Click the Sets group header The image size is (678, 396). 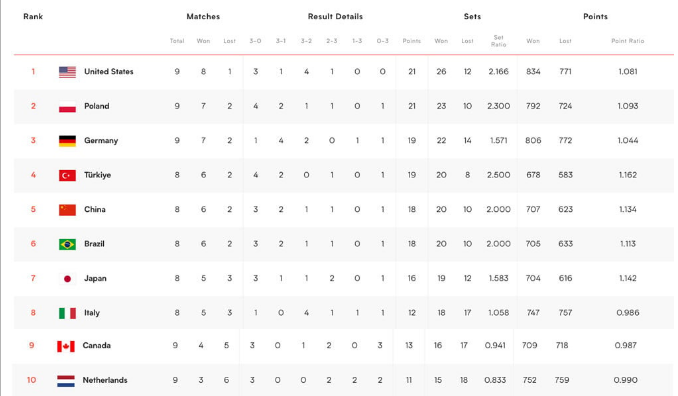tap(472, 16)
